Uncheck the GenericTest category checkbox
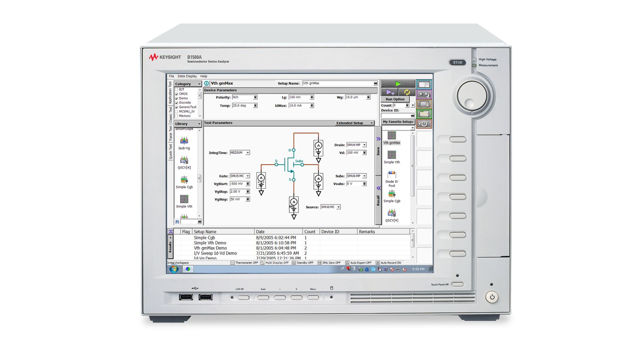This screenshot has width=644, height=362. coord(176,107)
